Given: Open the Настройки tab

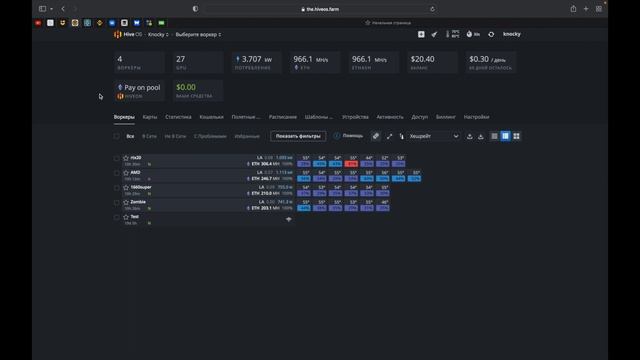Looking at the screenshot, I should tap(476, 117).
